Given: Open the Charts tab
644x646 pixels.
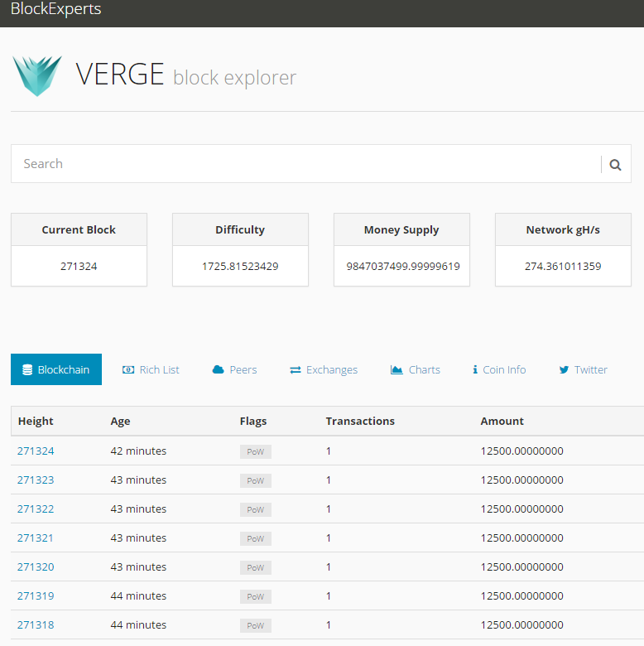Looking at the screenshot, I should [x=415, y=369].
